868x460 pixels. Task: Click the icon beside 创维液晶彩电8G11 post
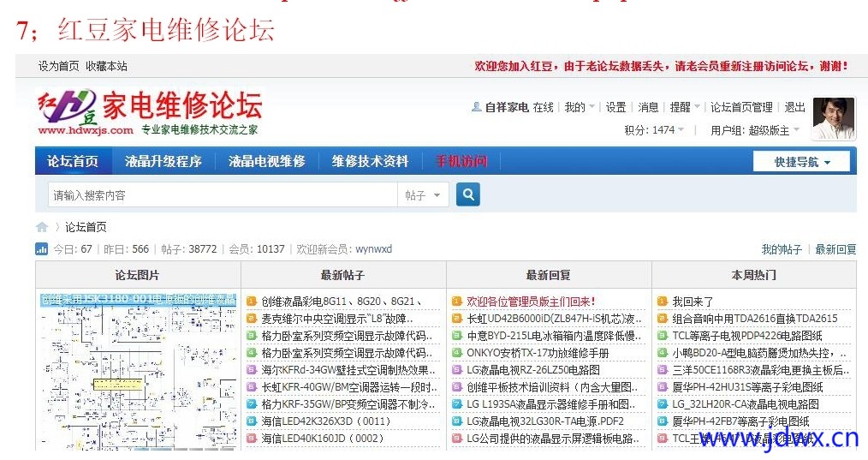[252, 302]
